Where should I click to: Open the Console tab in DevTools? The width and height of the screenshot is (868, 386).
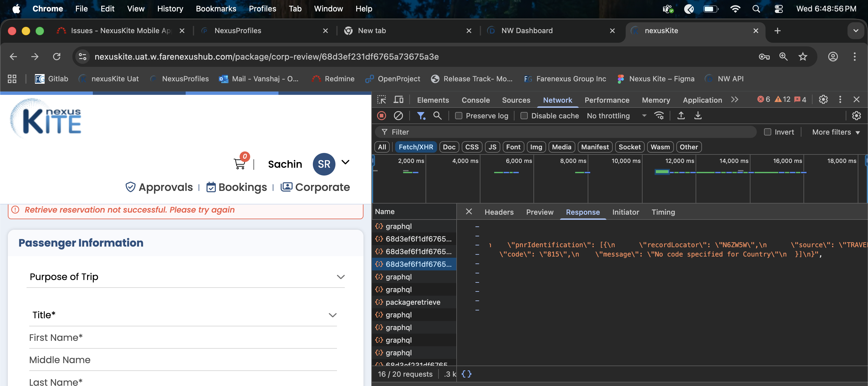coord(476,100)
